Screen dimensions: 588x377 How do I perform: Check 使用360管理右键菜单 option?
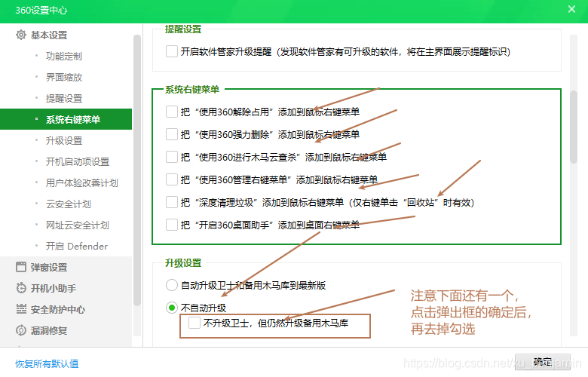click(172, 179)
